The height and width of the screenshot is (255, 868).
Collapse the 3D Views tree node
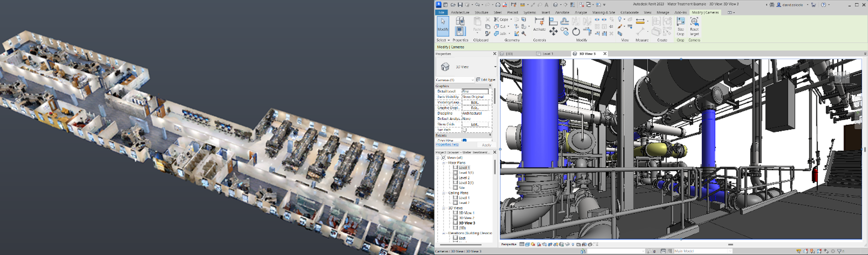tap(444, 208)
